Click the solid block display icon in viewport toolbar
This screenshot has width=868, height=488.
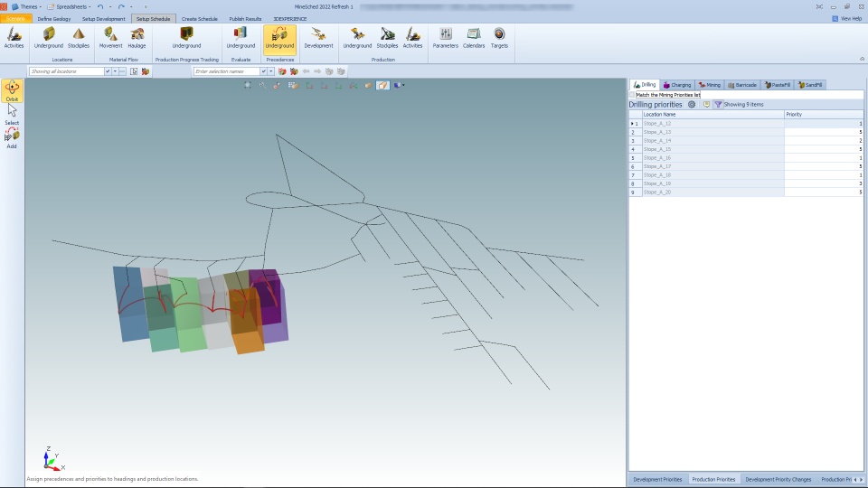[x=368, y=85]
